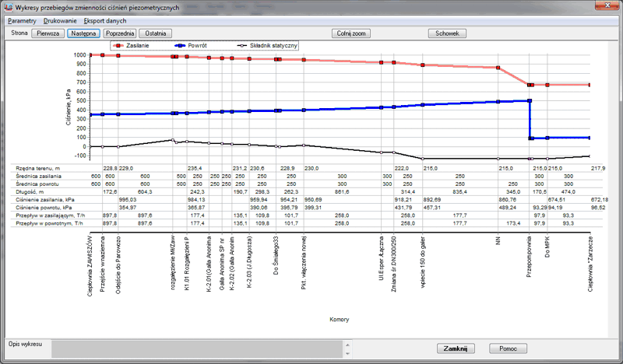Click the Zmiana śr DN300/250 label
The height and width of the screenshot is (364, 623).
click(394, 264)
